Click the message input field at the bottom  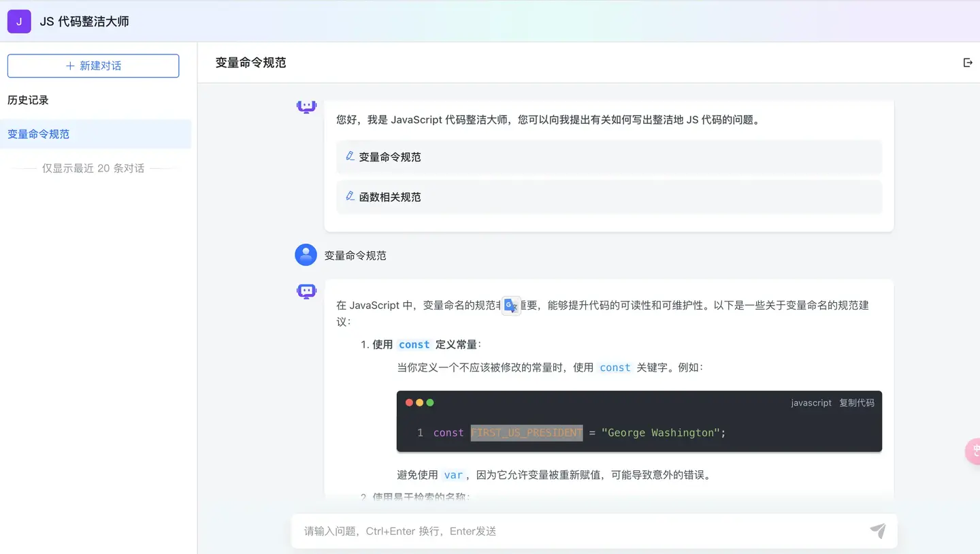point(585,530)
